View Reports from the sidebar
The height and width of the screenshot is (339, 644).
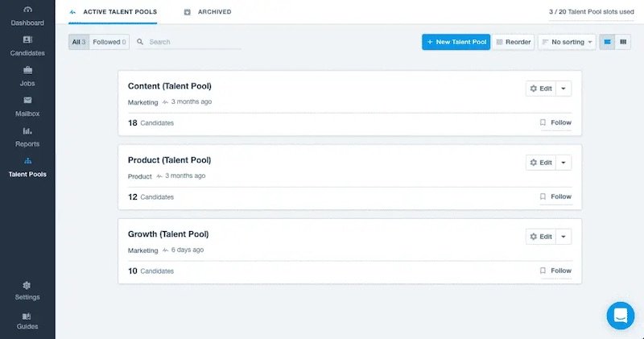click(27, 136)
